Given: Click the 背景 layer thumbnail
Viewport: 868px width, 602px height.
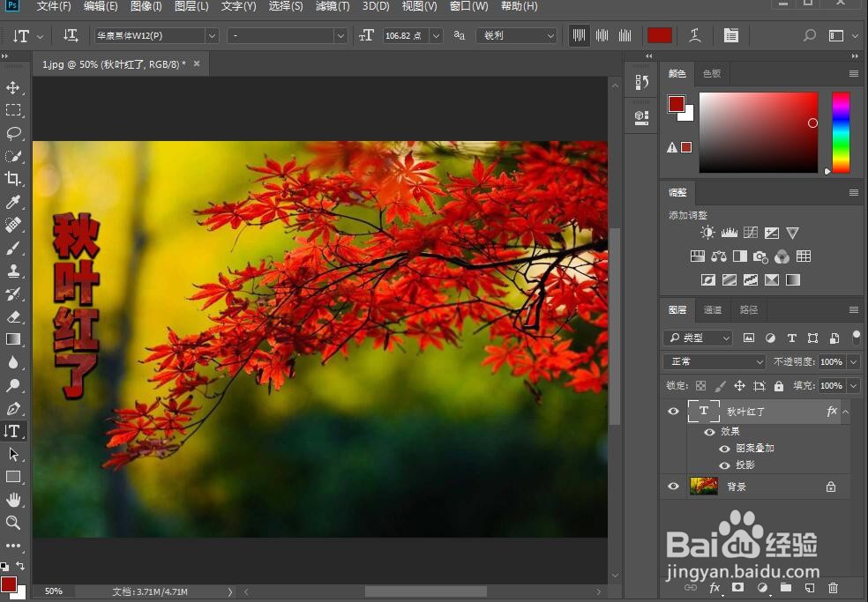Looking at the screenshot, I should pyautogui.click(x=704, y=487).
